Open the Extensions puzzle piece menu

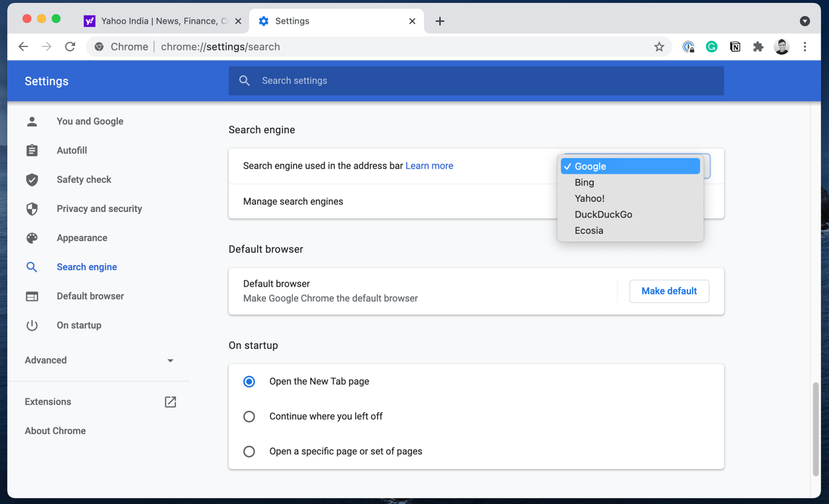758,46
